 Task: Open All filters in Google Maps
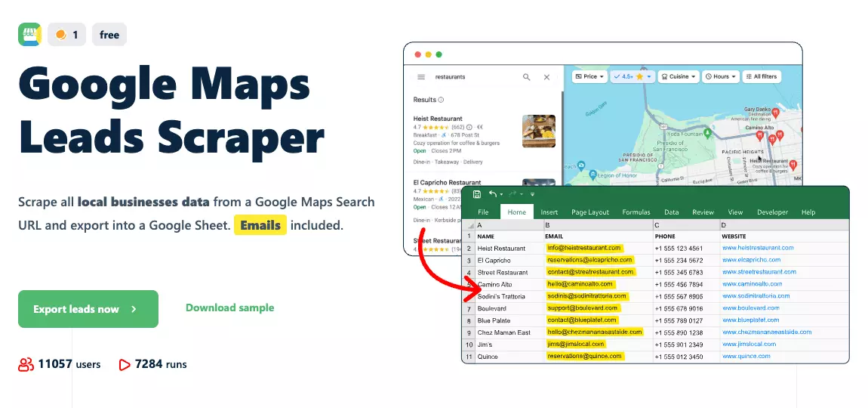pyautogui.click(x=761, y=76)
